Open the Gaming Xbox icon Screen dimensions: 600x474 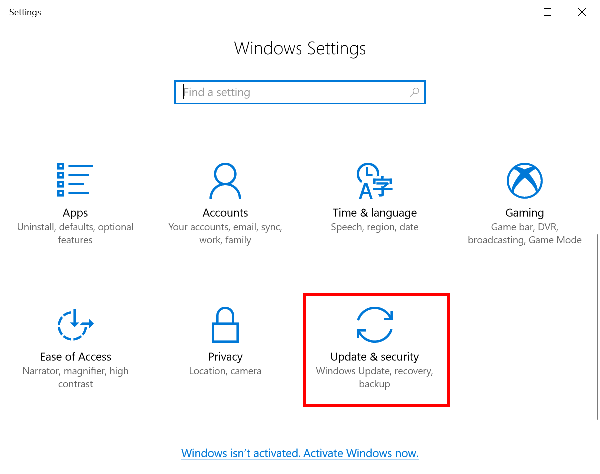click(x=524, y=181)
